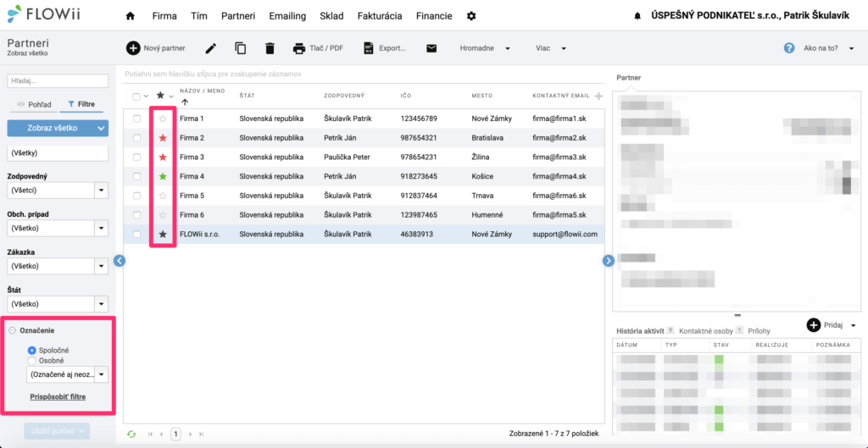The image size is (868, 448).
Task: Open the Tím menu
Action: coord(199,16)
